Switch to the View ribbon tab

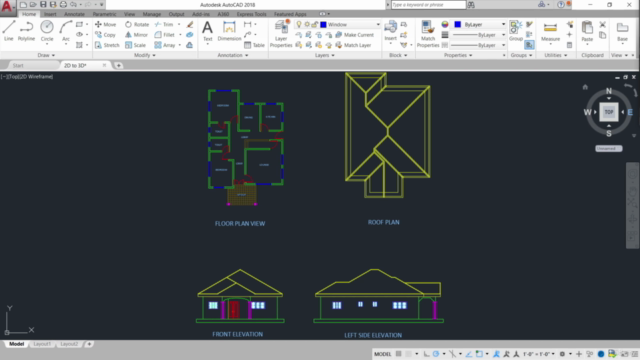(129, 14)
